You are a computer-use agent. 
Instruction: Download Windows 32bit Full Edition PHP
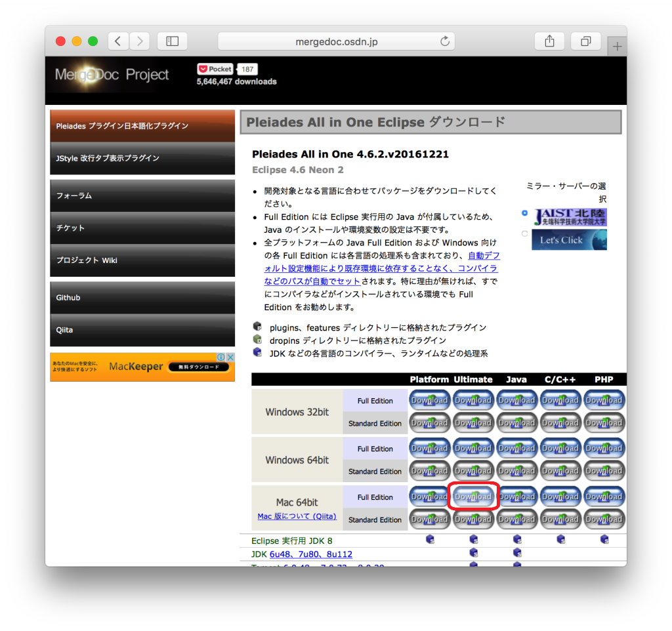tap(604, 400)
